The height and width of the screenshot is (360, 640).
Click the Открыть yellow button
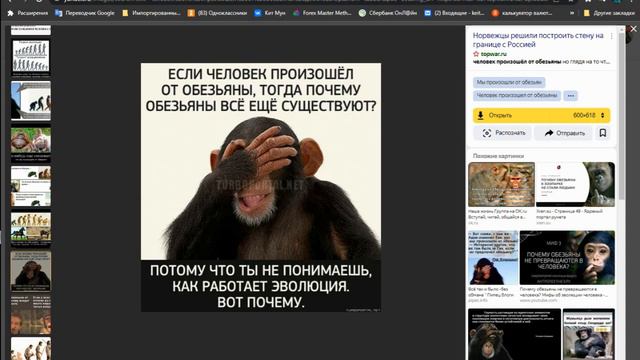(x=542, y=116)
